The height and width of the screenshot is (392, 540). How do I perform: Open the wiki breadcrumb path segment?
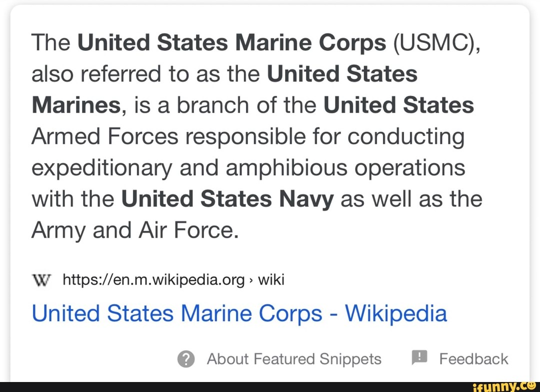coord(271,280)
